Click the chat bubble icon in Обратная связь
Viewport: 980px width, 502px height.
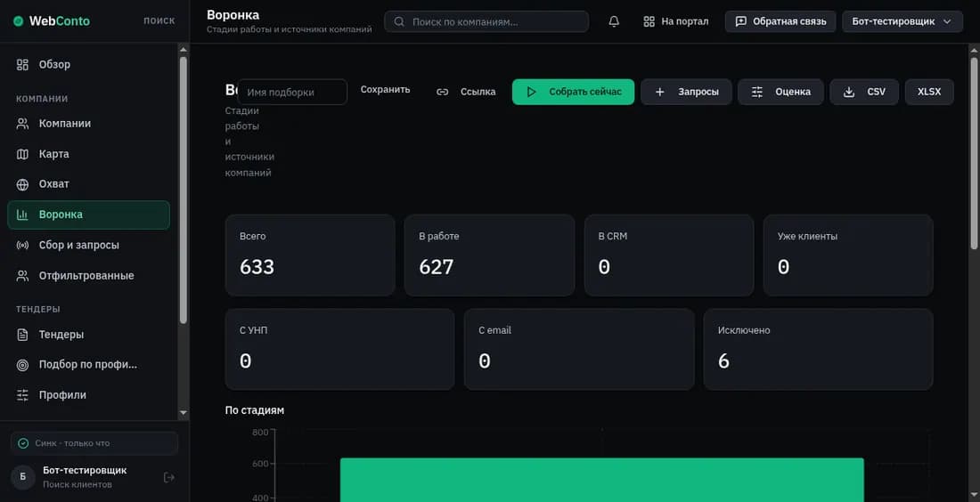point(740,21)
